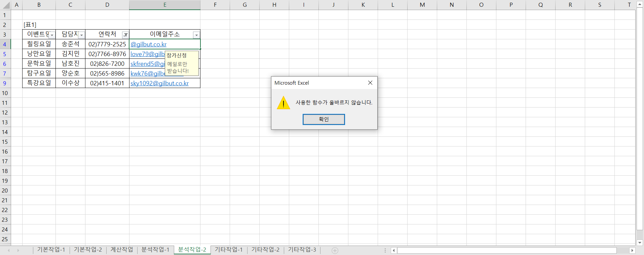644x255 pixels.
Task: Select the 기타작업-3 sheet tab
Action: pyautogui.click(x=302, y=250)
